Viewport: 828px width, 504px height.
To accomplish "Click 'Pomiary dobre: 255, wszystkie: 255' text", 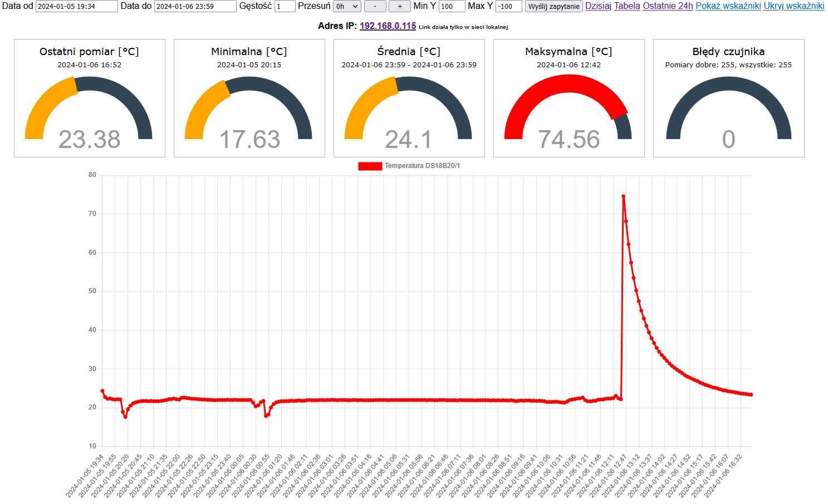I will [728, 65].
